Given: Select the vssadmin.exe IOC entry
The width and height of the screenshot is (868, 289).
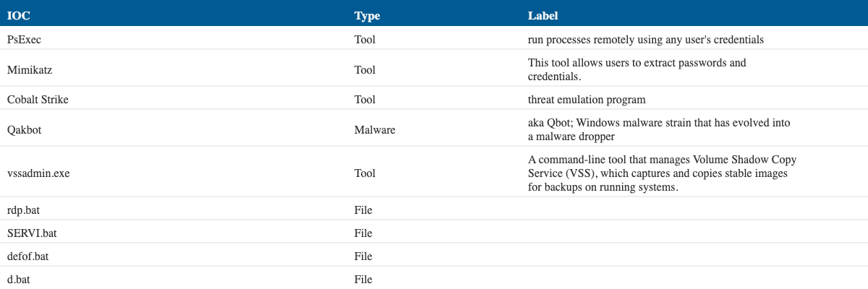Looking at the screenshot, I should [x=38, y=174].
